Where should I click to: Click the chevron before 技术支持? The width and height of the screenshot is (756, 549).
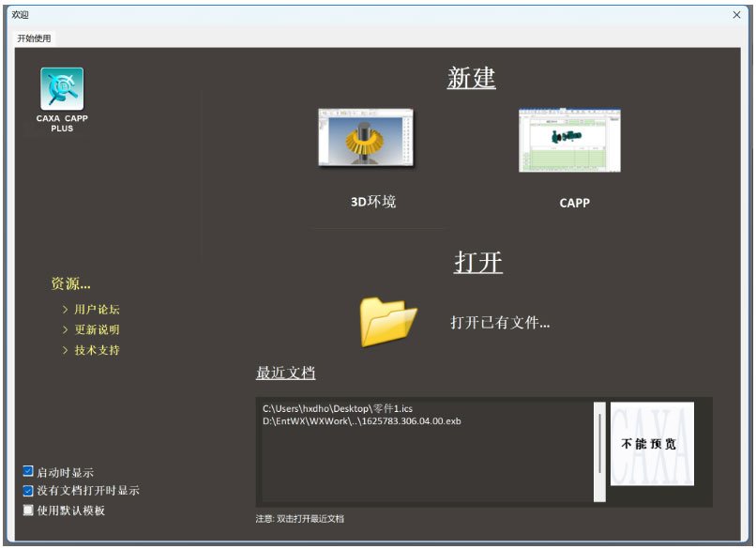click(x=65, y=350)
